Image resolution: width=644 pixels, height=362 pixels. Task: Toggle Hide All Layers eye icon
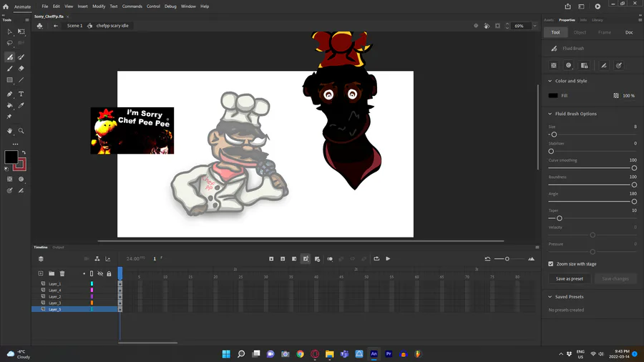pos(100,273)
